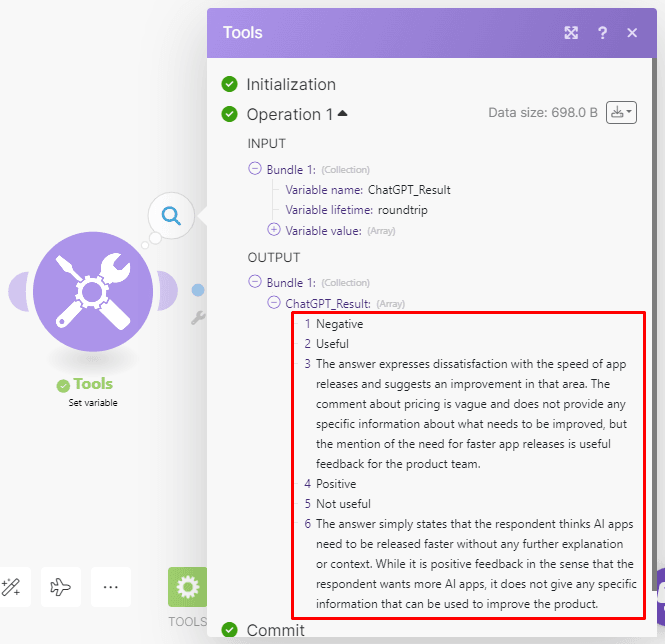
Task: Select the ChatGPT_Result variable name value
Action: [x=410, y=190]
